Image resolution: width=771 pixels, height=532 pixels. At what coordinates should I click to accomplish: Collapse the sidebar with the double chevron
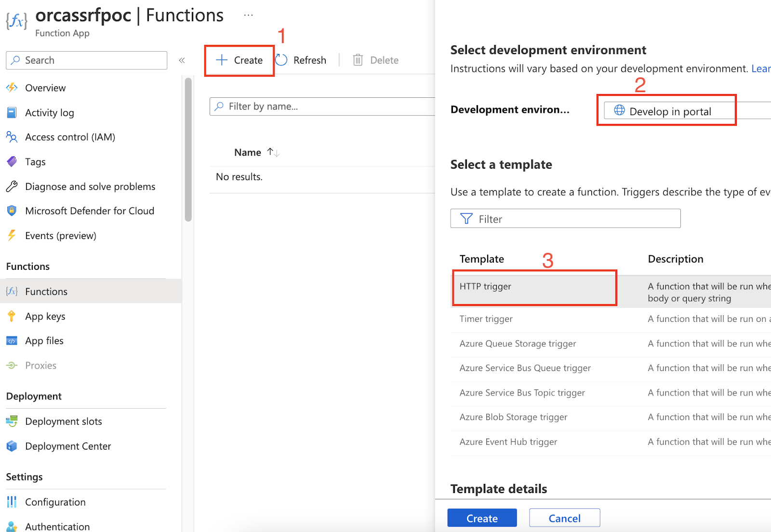[x=182, y=60]
